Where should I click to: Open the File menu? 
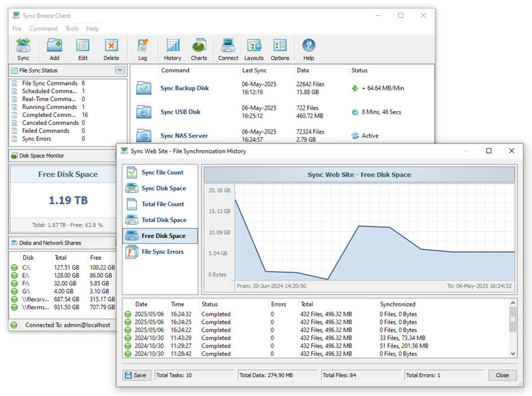tap(17, 29)
